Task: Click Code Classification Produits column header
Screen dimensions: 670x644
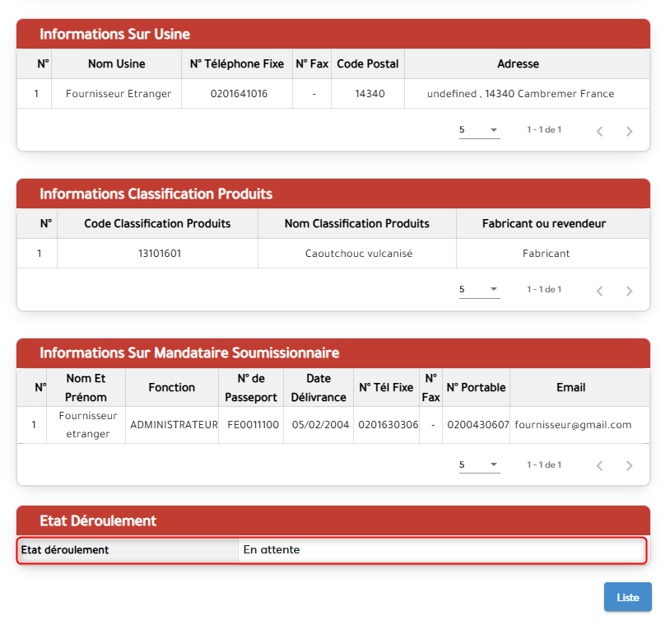Action: click(157, 224)
